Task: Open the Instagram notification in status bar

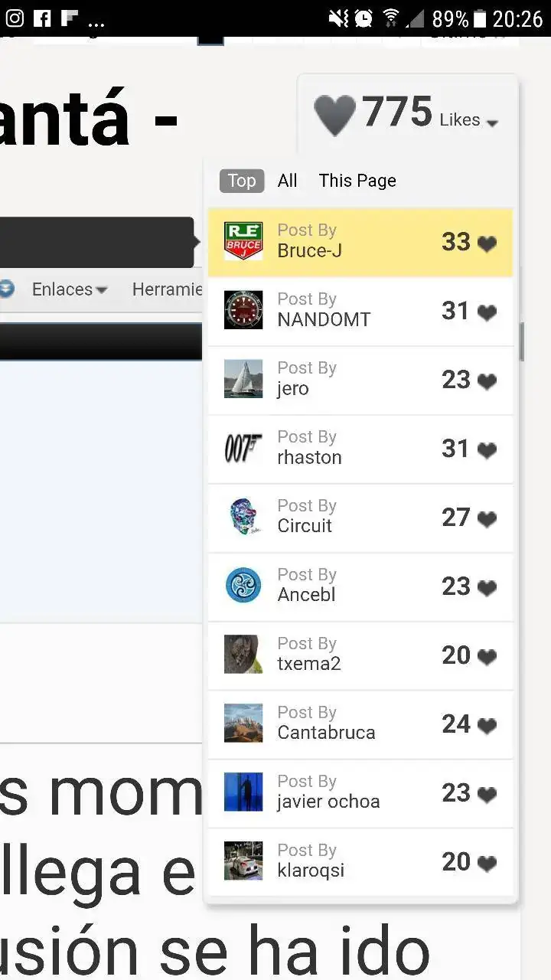Action: (15, 18)
